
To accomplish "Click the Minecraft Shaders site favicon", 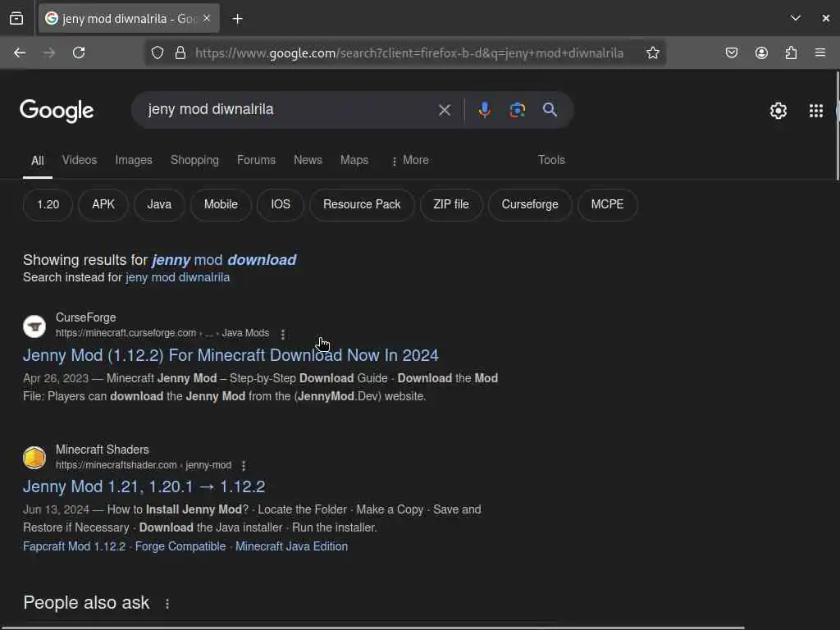I will [x=34, y=458].
